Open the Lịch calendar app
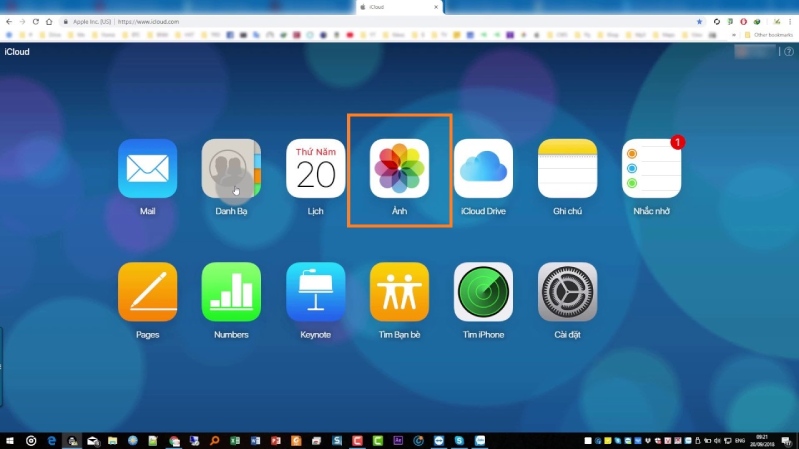The height and width of the screenshot is (449, 799). [x=315, y=169]
